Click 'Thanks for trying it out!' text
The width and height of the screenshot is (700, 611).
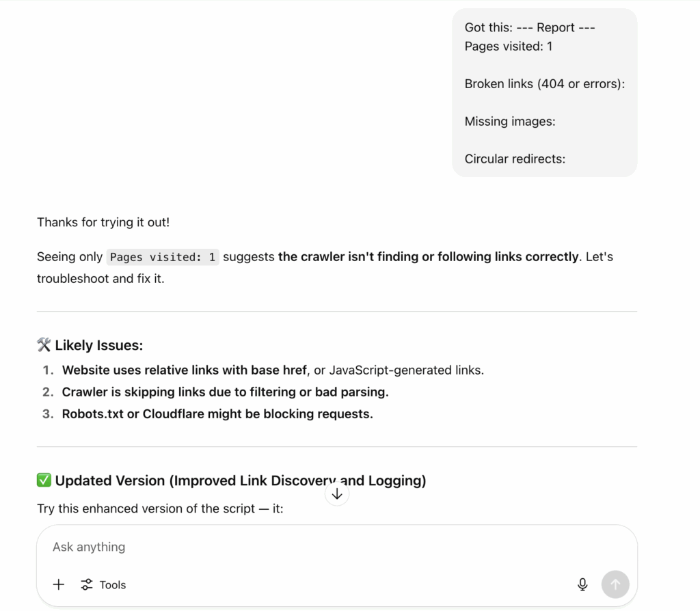pos(103,222)
